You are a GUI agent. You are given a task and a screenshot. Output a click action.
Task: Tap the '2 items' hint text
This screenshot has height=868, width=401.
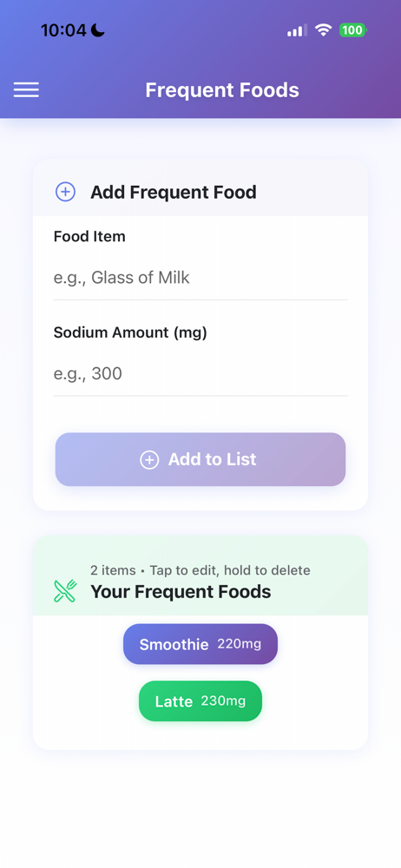[x=113, y=570]
